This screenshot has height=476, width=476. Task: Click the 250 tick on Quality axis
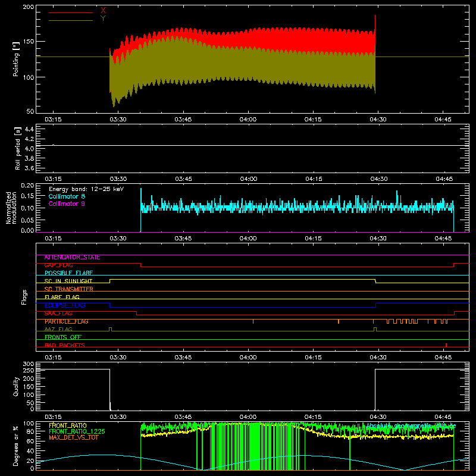pyautogui.click(x=29, y=370)
